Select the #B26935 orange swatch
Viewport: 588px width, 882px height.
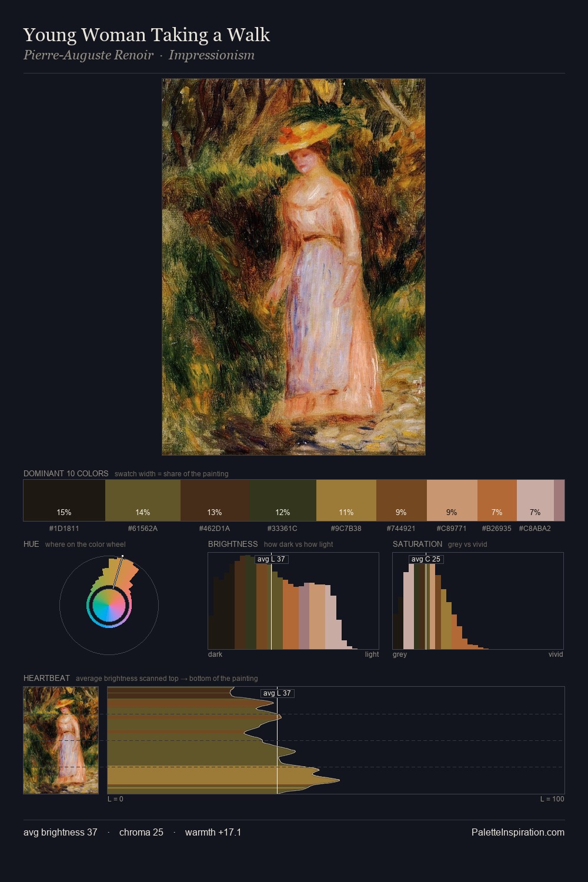(x=497, y=500)
